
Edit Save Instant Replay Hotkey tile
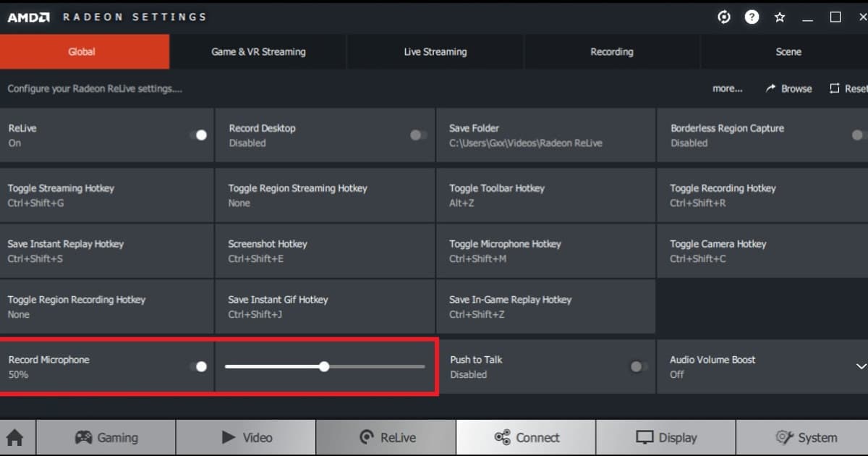[107, 251]
